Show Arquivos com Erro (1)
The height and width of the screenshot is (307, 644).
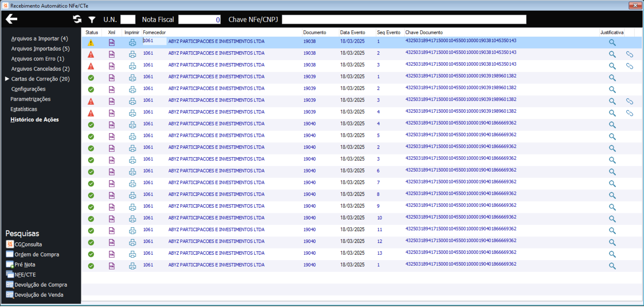pos(38,59)
